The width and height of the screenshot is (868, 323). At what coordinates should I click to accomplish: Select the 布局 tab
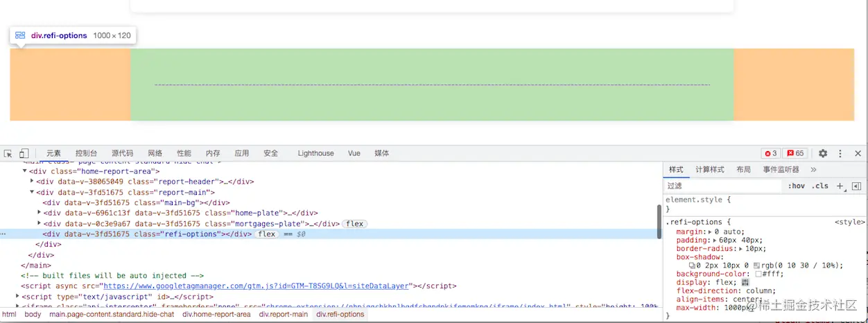[743, 169]
